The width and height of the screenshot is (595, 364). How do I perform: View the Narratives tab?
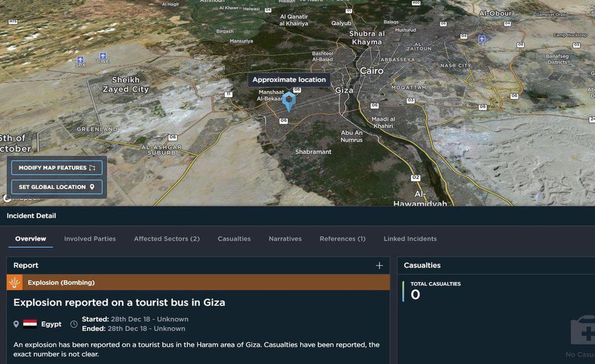pyautogui.click(x=285, y=239)
